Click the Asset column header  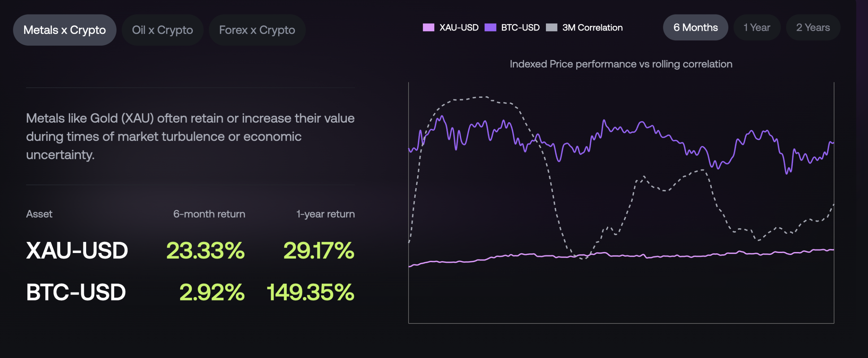click(x=39, y=214)
